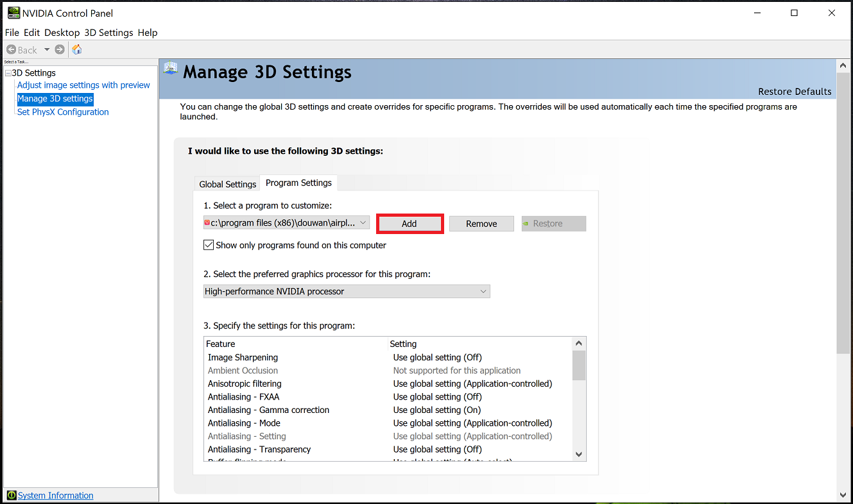Select Set PhysX Configuration in tree

pos(63,112)
